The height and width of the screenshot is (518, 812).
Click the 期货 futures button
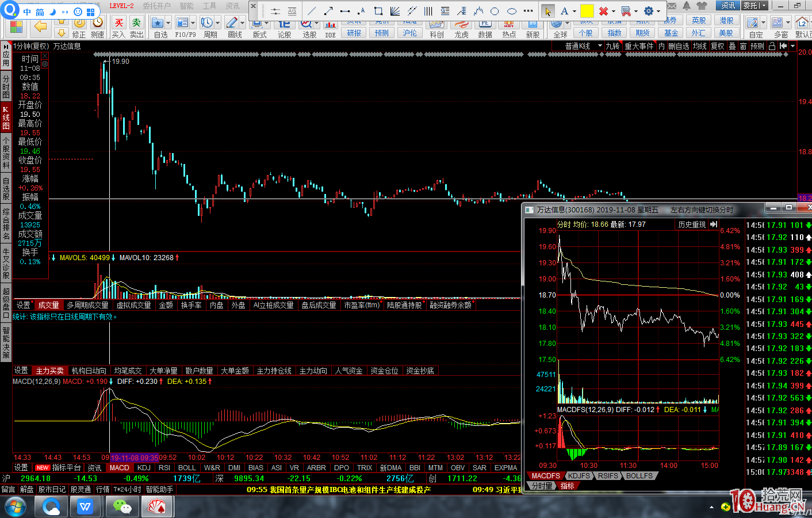point(642,33)
